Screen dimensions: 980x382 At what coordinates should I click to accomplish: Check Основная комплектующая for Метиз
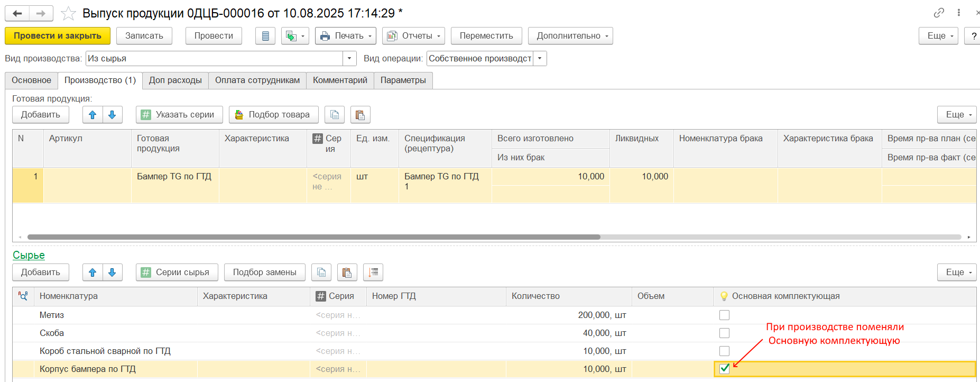[724, 315]
